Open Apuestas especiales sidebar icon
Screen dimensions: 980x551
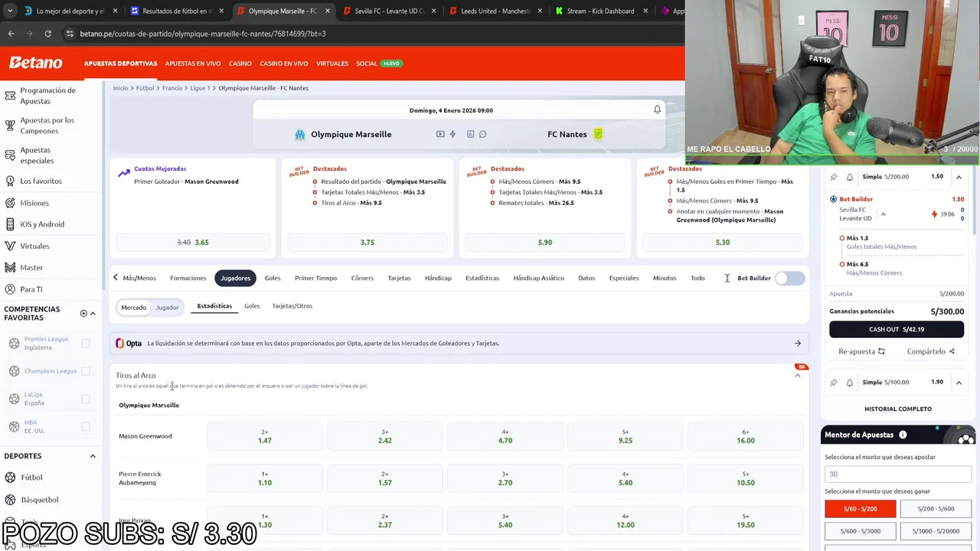point(10,155)
